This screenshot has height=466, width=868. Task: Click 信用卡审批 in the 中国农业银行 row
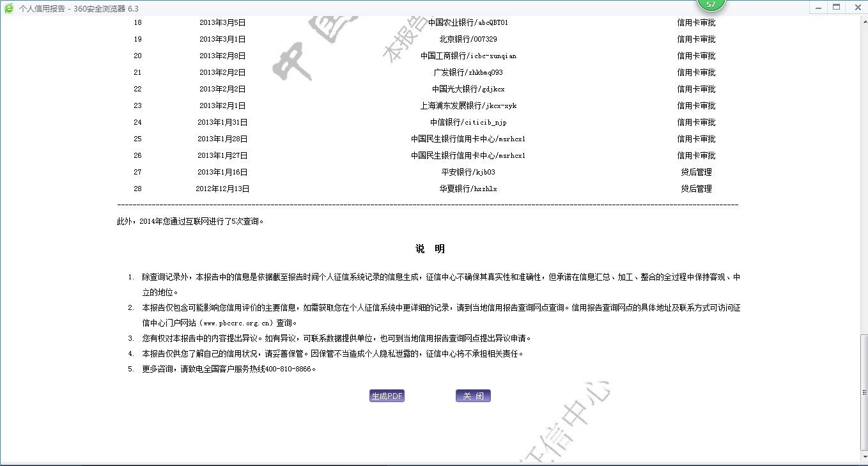pos(696,22)
